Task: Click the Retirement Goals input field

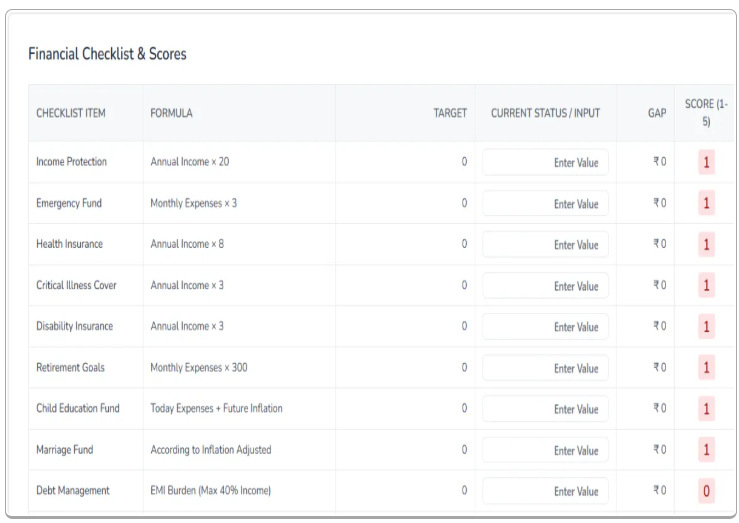Action: (545, 368)
